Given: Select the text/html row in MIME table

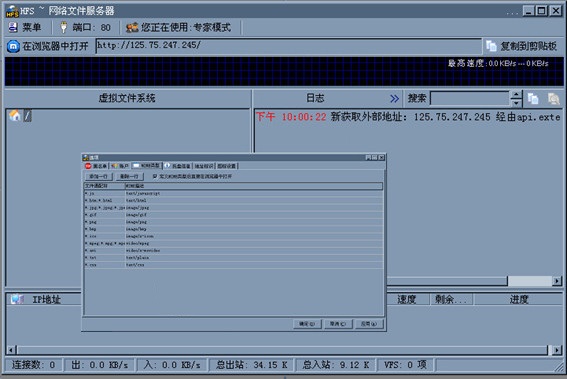Looking at the screenshot, I should pyautogui.click(x=233, y=200).
